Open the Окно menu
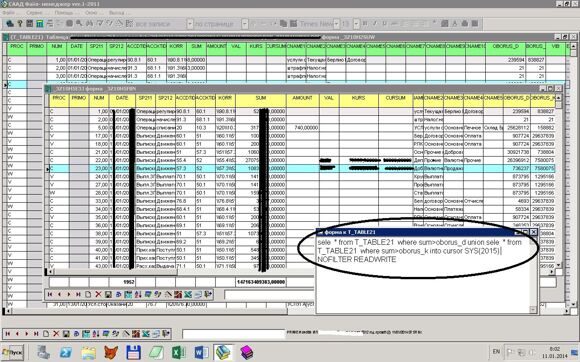This screenshot has width=580, height=362. [91, 13]
